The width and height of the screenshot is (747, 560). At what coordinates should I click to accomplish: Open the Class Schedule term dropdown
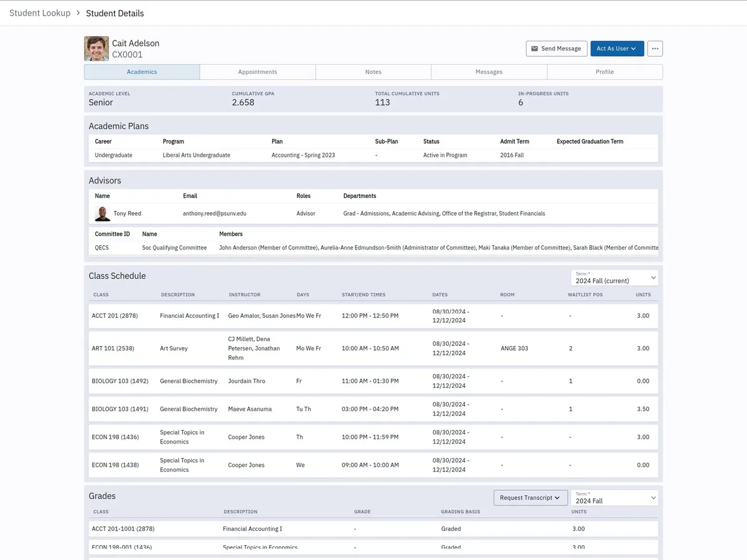tap(614, 278)
